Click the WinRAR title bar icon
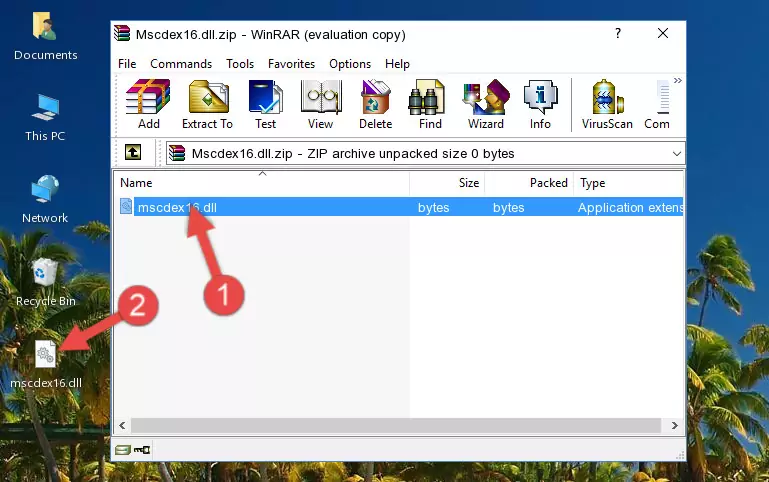This screenshot has height=482, width=769. [122, 34]
